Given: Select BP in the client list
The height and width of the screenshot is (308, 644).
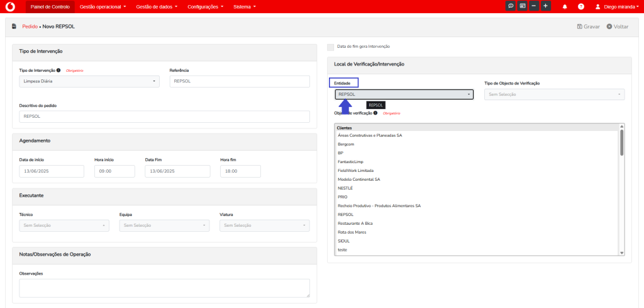Looking at the screenshot, I should (340, 153).
